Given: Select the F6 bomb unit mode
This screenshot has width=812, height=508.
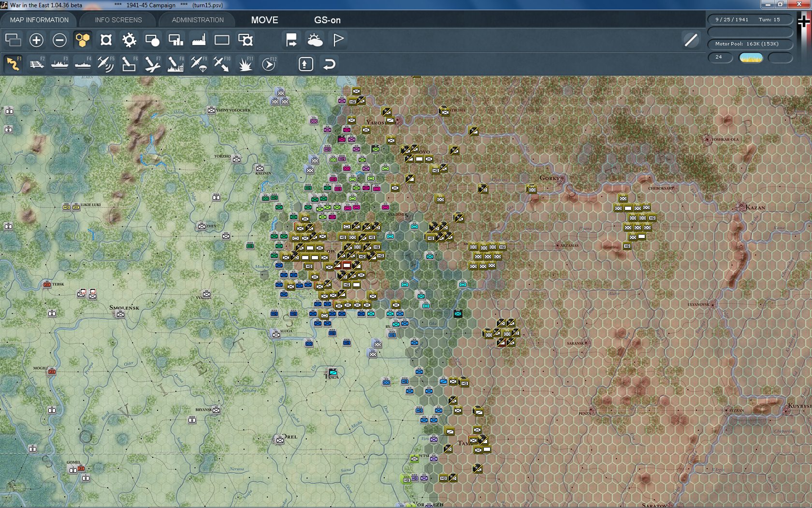Looking at the screenshot, I should click(x=129, y=64).
